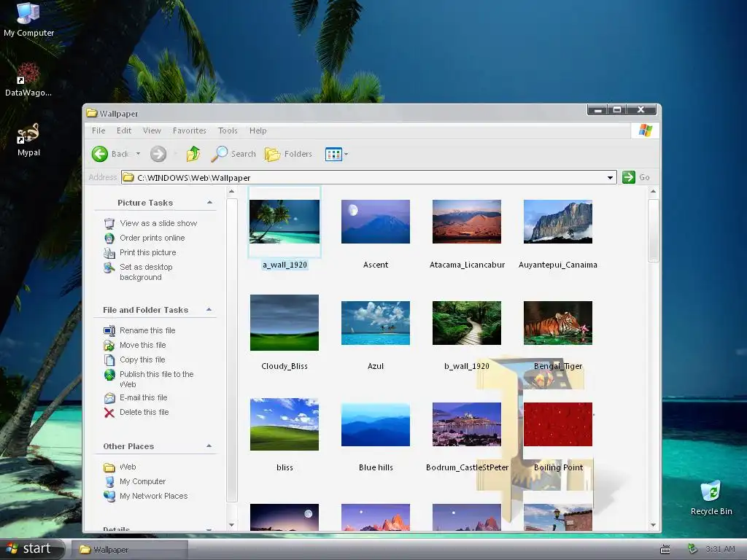Select the a_wall_1920 thumbnail
The image size is (747, 560).
285,222
